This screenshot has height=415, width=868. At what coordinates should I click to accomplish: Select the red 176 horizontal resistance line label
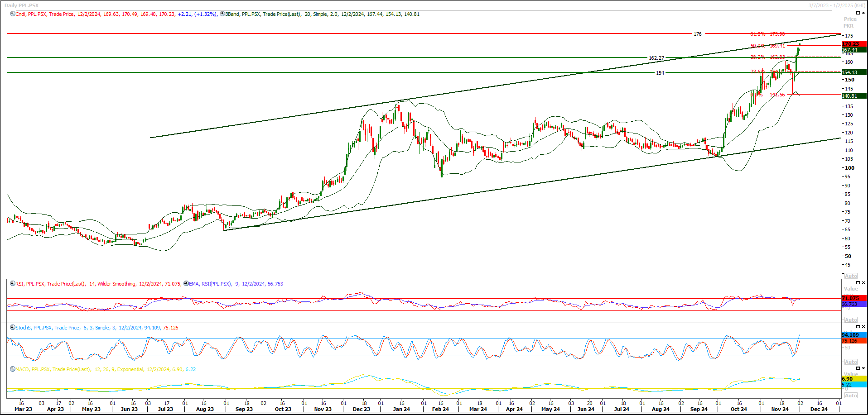[697, 34]
